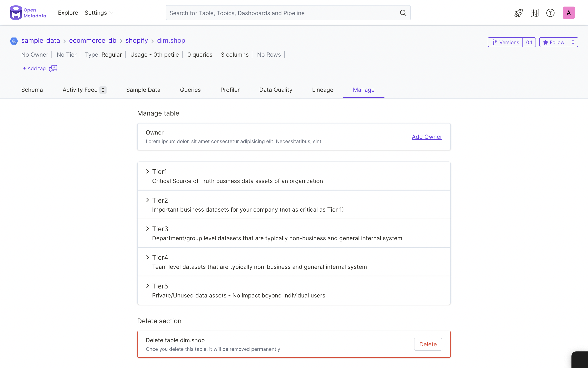Click the Activity Feed count badge
This screenshot has width=588, height=368.
coord(103,90)
